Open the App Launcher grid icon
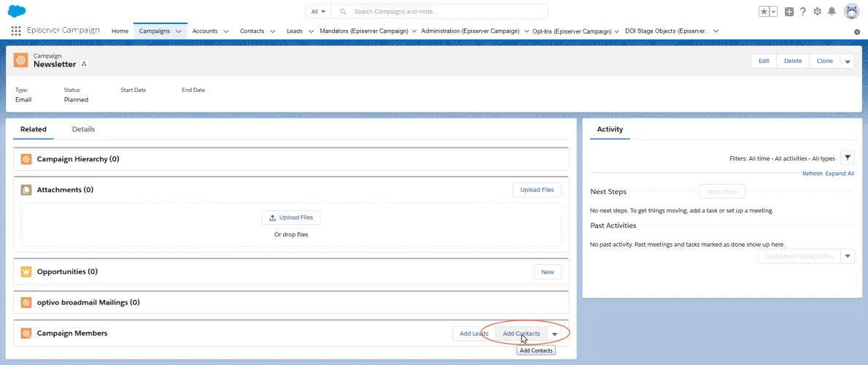 [x=16, y=31]
